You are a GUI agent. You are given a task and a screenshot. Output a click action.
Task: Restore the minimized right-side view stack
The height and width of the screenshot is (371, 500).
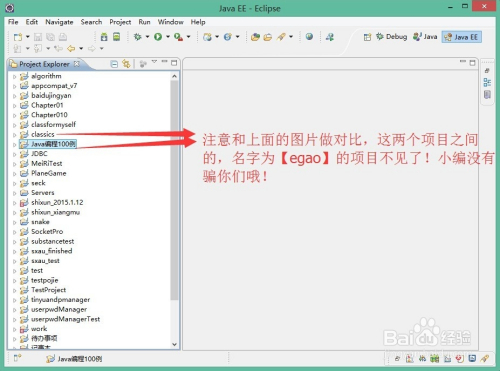[487, 71]
